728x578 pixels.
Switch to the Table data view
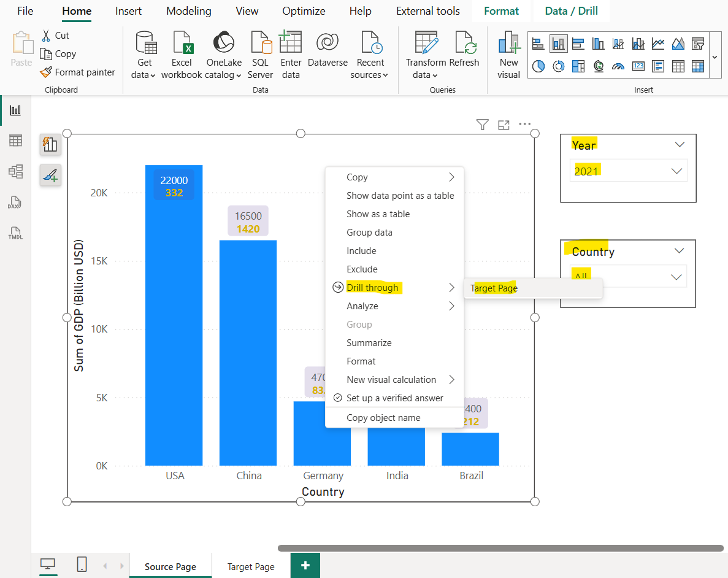click(x=15, y=141)
